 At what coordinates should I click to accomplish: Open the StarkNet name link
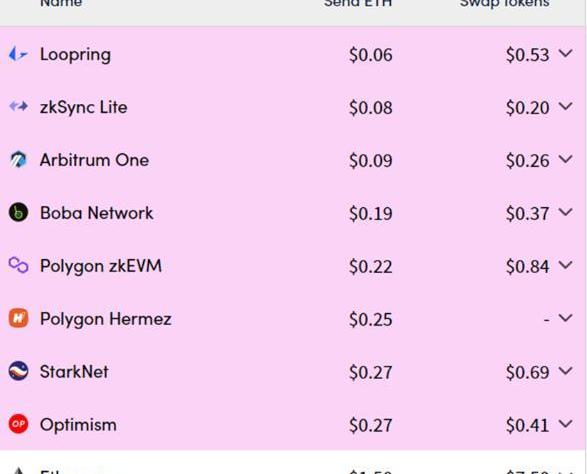pos(74,372)
